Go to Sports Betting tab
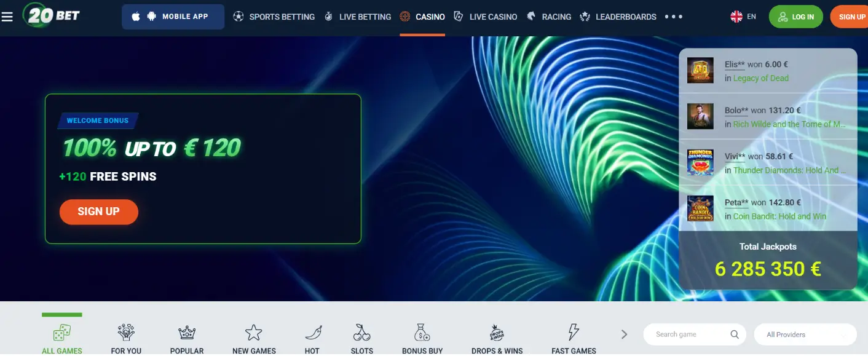 274,17
